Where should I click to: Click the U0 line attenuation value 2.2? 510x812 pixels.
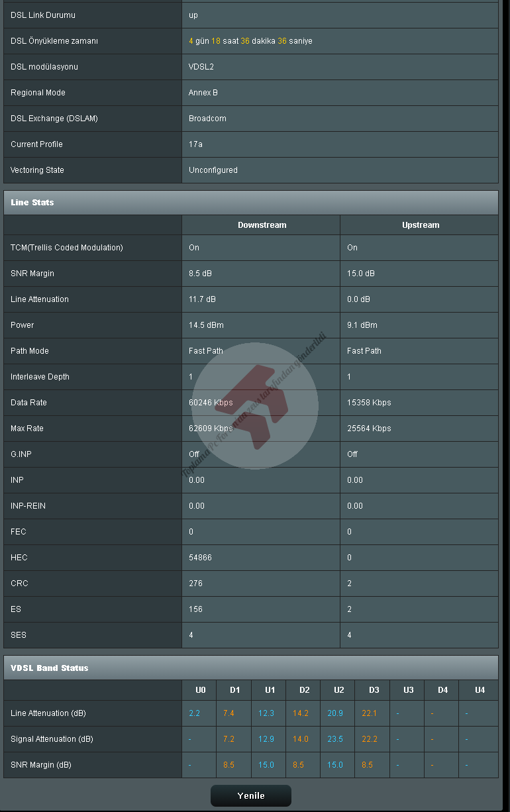click(x=194, y=713)
